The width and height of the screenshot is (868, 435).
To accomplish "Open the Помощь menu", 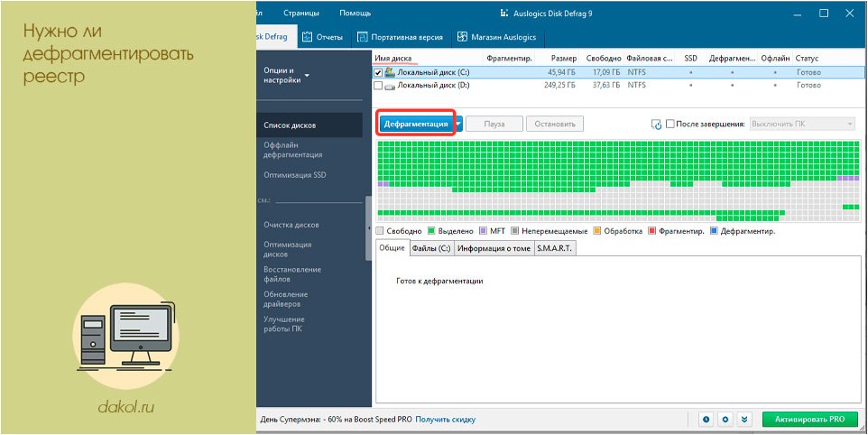I will (x=355, y=13).
